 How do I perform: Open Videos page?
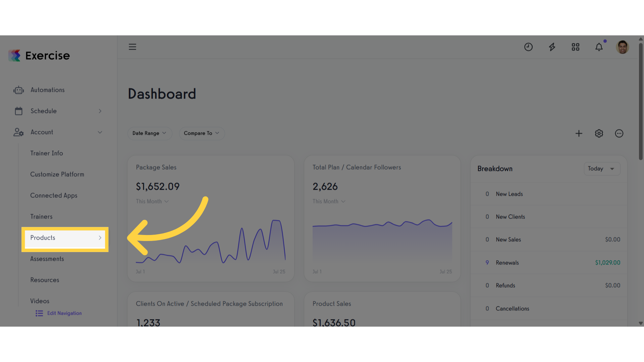click(40, 301)
